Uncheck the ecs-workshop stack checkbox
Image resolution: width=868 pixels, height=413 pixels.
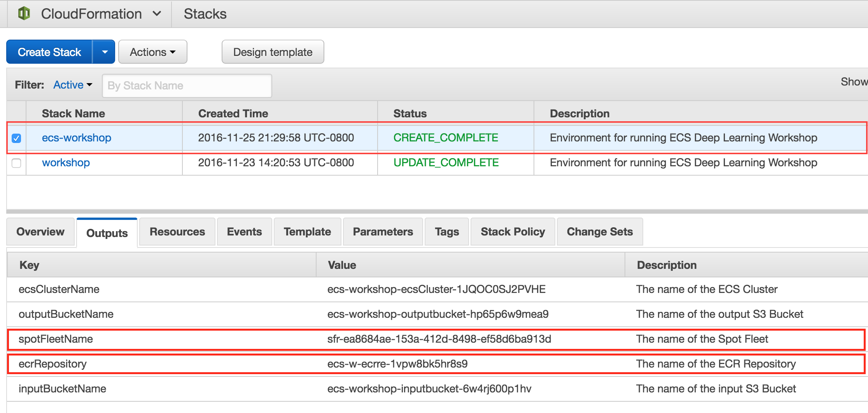[x=16, y=138]
